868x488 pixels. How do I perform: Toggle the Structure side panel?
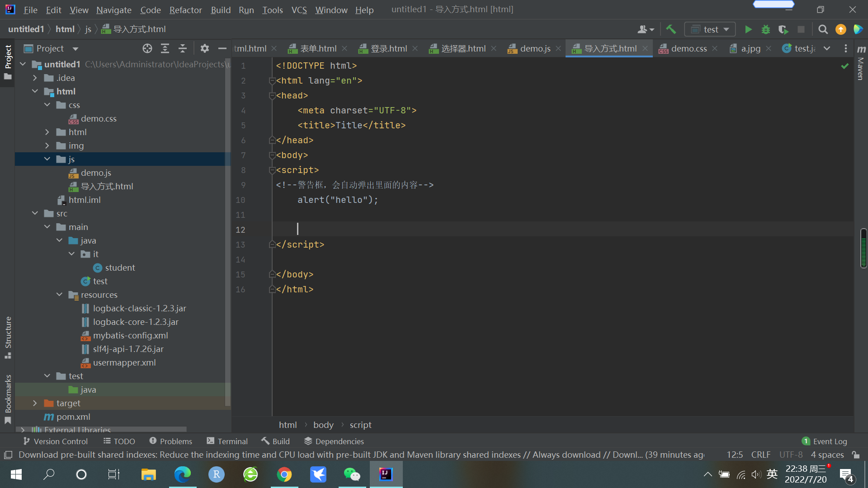pos(8,337)
